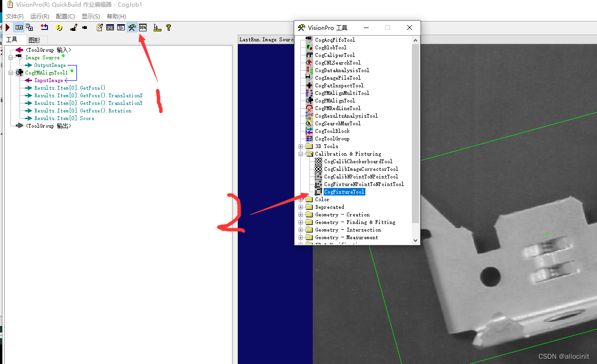Click the DBG debug toolbar icon
The image size is (597, 364).
[143, 28]
